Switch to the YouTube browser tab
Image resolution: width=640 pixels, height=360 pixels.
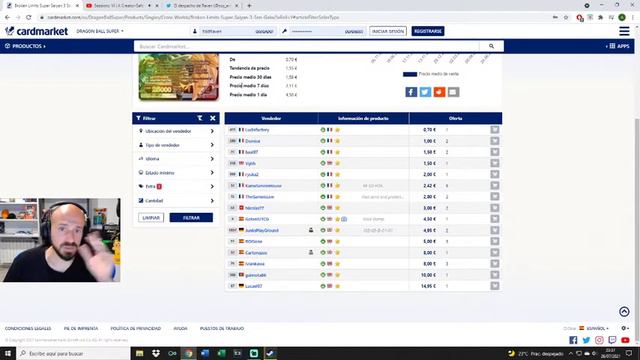tap(118, 6)
